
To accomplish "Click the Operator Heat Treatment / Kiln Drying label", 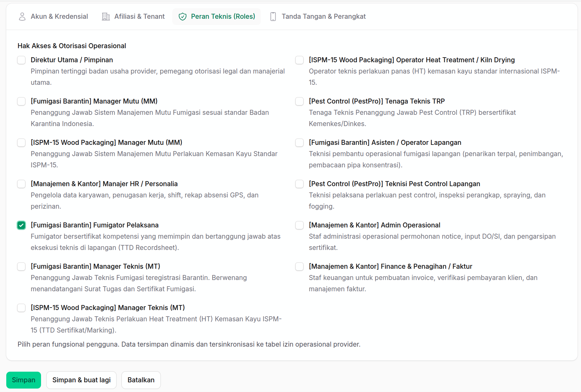I will pyautogui.click(x=412, y=60).
